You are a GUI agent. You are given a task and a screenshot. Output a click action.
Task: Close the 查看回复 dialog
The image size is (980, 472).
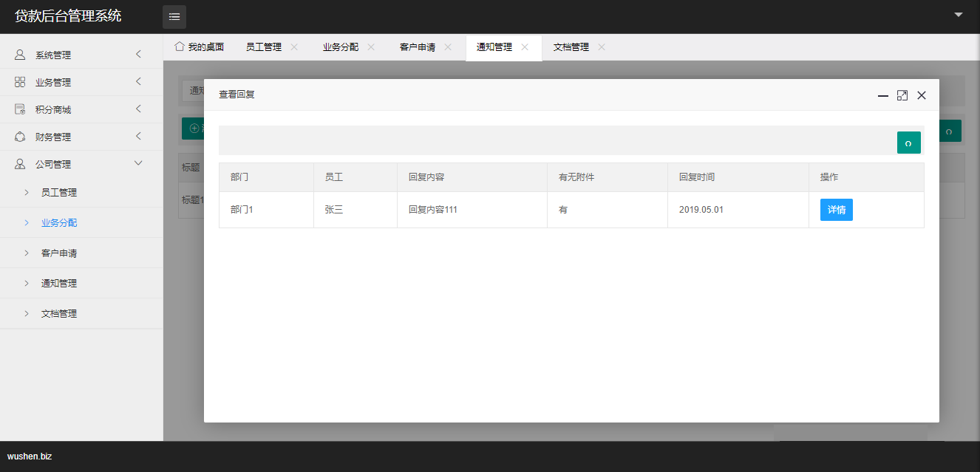922,95
